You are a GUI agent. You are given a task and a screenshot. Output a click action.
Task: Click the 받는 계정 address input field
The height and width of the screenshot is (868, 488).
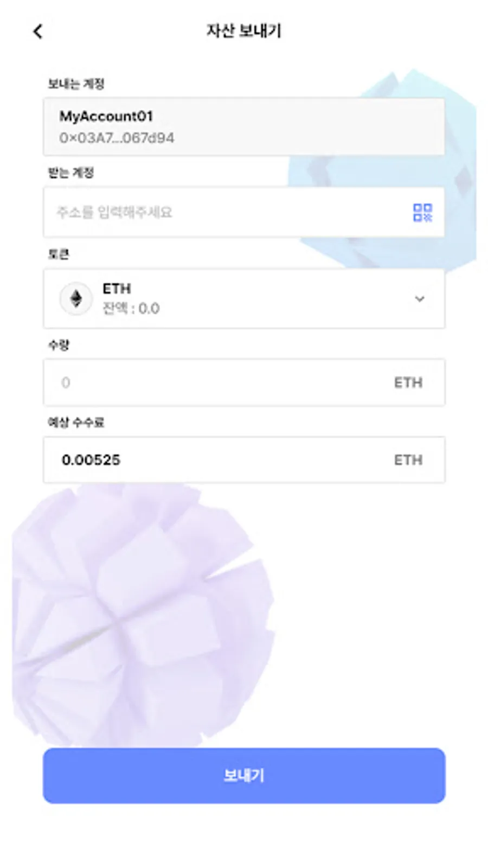click(244, 212)
